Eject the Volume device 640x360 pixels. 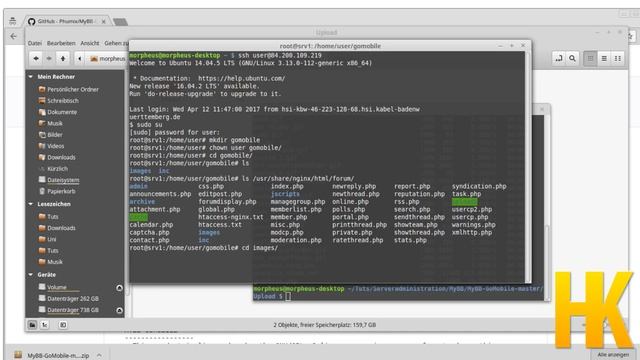[119, 288]
